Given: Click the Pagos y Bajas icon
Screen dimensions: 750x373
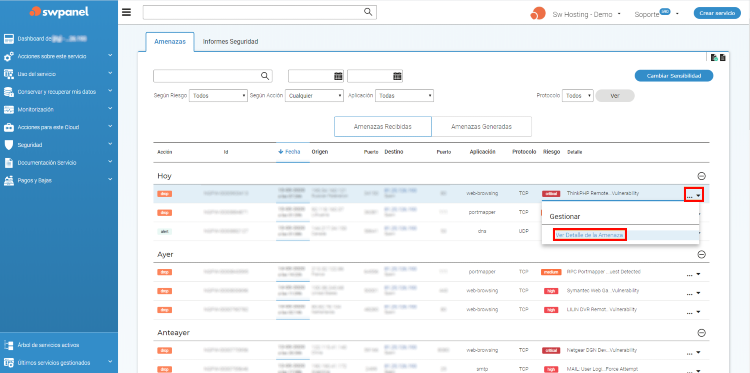Looking at the screenshot, I should click(x=9, y=180).
